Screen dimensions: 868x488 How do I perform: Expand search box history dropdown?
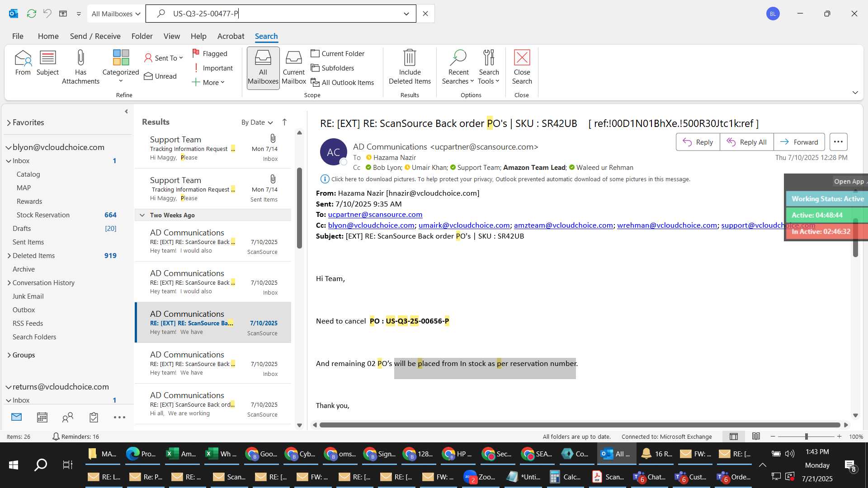406,14
